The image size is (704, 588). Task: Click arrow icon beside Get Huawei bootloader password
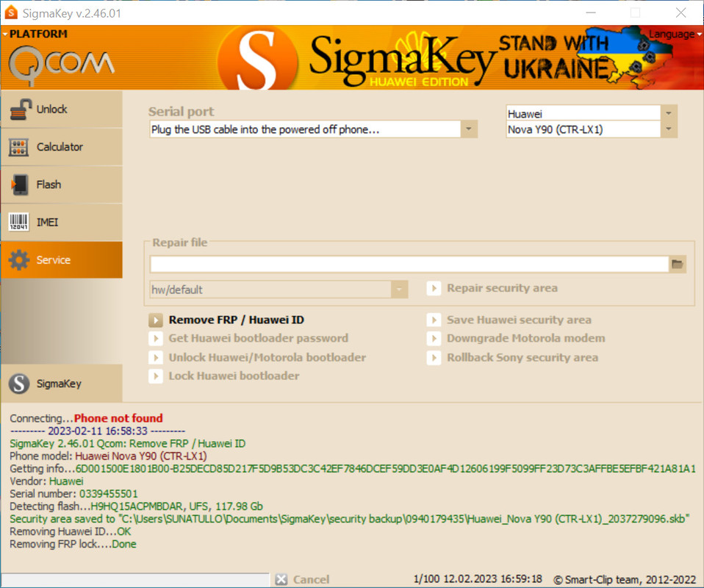pos(156,338)
